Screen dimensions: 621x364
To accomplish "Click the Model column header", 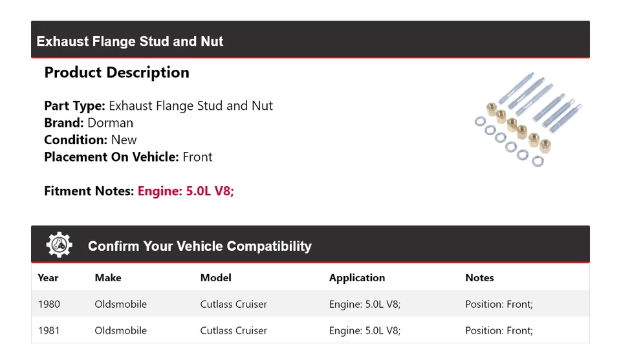I will tap(215, 278).
